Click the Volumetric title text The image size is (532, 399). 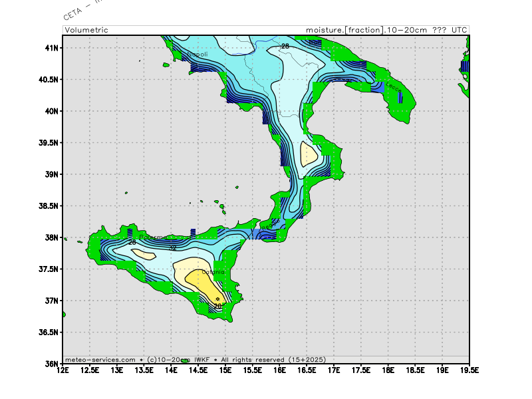[86, 30]
